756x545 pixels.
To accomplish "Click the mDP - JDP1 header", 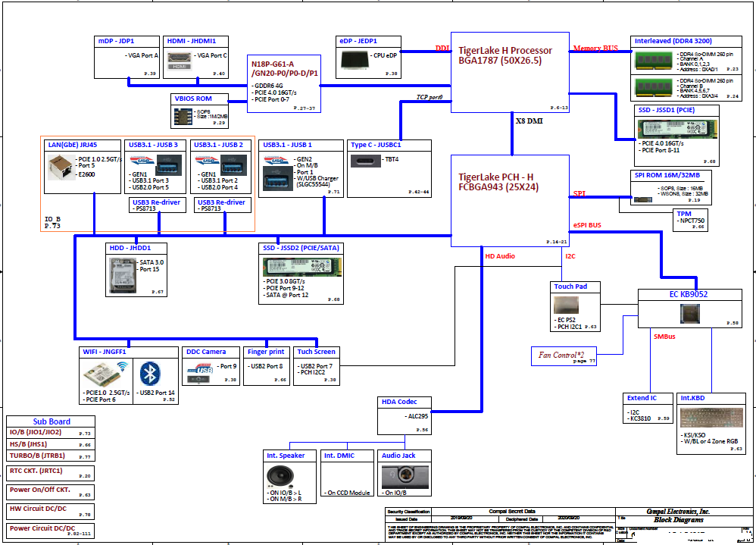I will pos(127,41).
